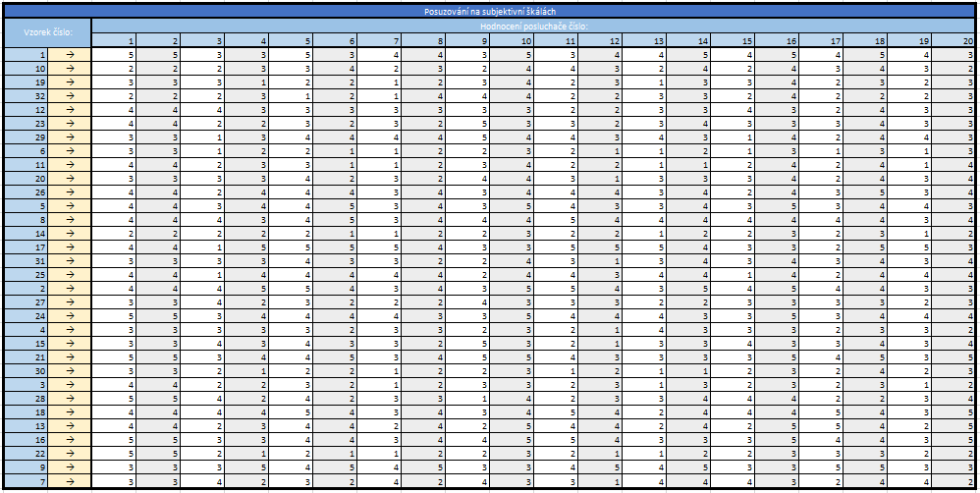Select sample 24's rating from listener 16
Image resolution: width=980 pixels, height=493 pixels.
pyautogui.click(x=777, y=316)
